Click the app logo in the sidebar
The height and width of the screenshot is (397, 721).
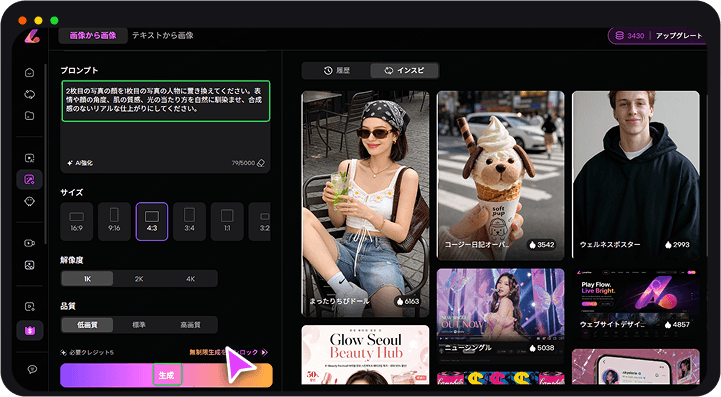click(32, 36)
